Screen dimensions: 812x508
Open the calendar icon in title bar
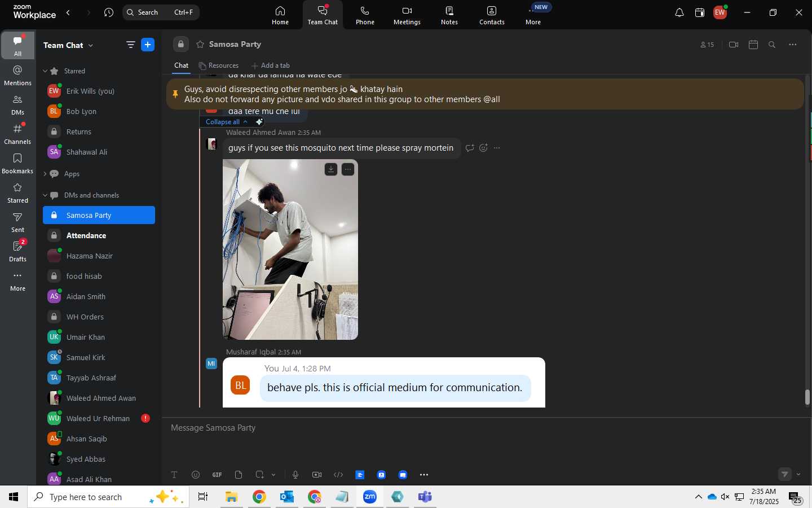coord(700,12)
